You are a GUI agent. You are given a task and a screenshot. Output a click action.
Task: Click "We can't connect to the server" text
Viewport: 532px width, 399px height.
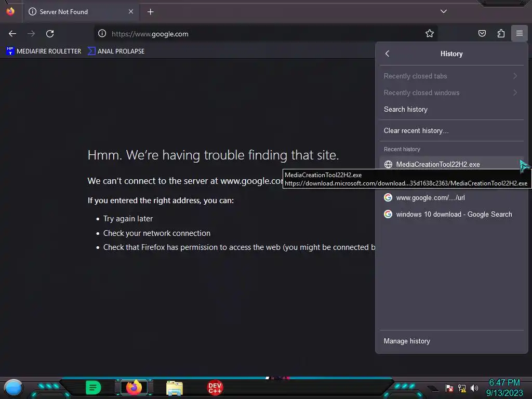coord(185,181)
